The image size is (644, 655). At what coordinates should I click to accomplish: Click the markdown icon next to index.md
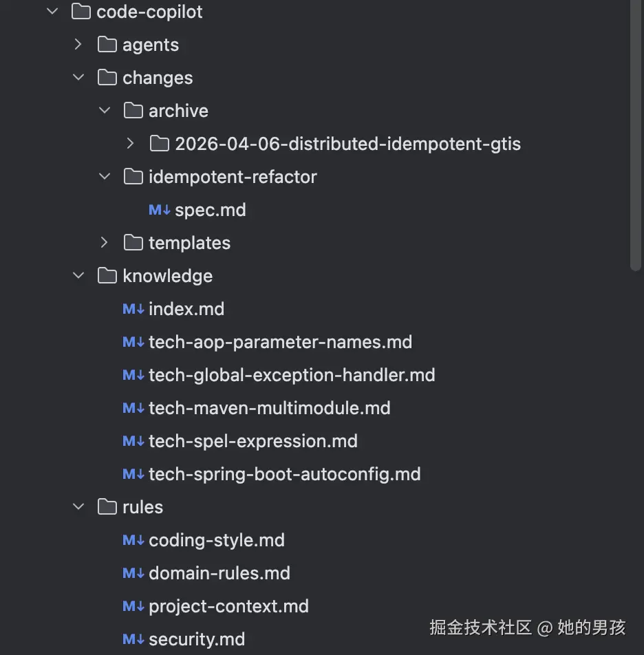[x=133, y=309]
